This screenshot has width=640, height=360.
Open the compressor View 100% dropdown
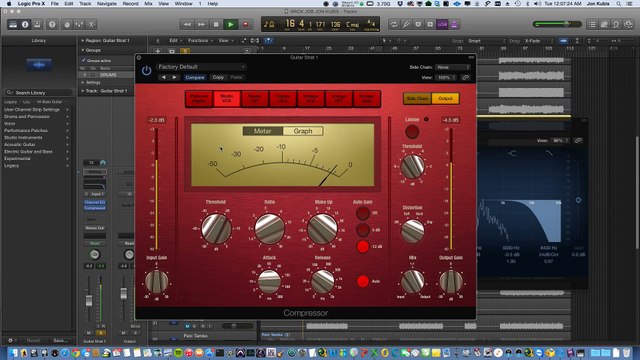(445, 77)
